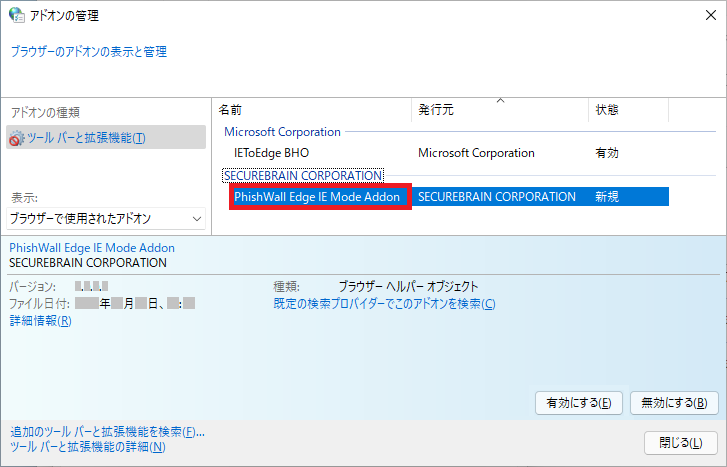
Task: Click PhishWall Edge IE Mode Addon title in details pane
Action: pos(92,248)
